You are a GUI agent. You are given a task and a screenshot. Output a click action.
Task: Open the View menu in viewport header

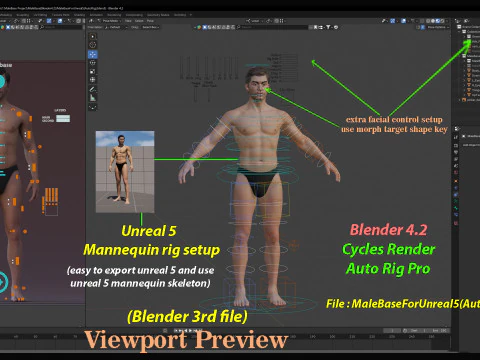coord(128,21)
